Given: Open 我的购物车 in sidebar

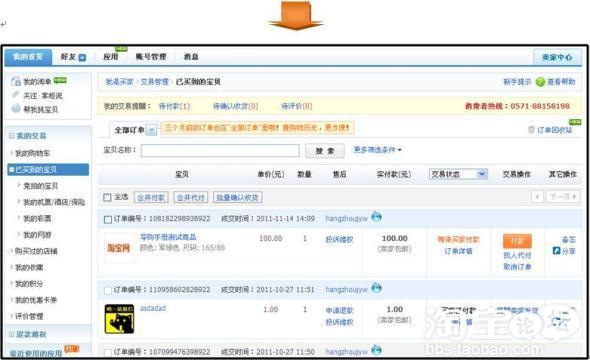Looking at the screenshot, I should tap(32, 153).
